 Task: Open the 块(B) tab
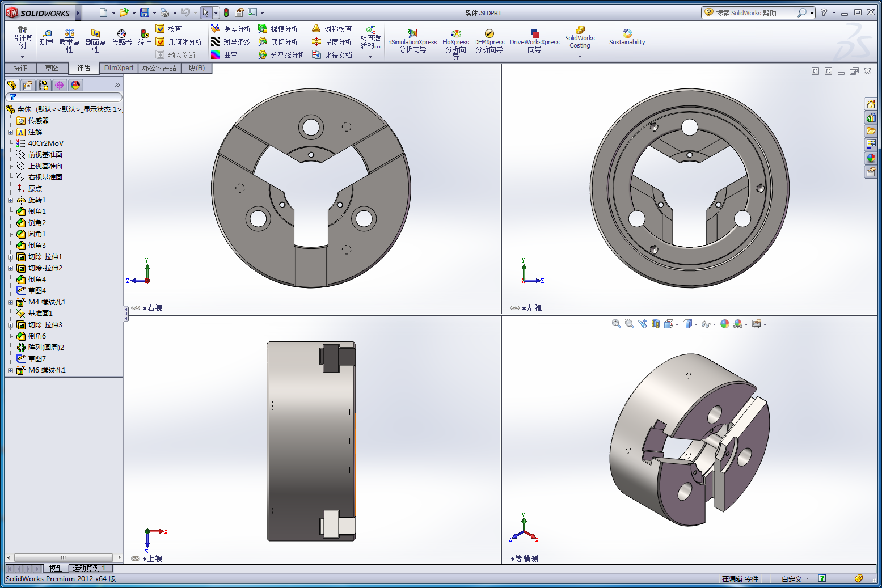197,68
